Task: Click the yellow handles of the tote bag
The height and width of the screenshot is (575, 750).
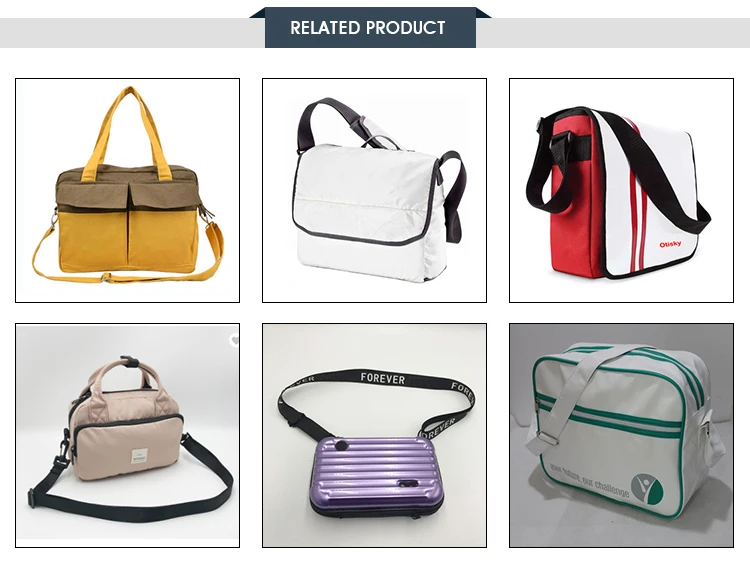Action: [128, 133]
